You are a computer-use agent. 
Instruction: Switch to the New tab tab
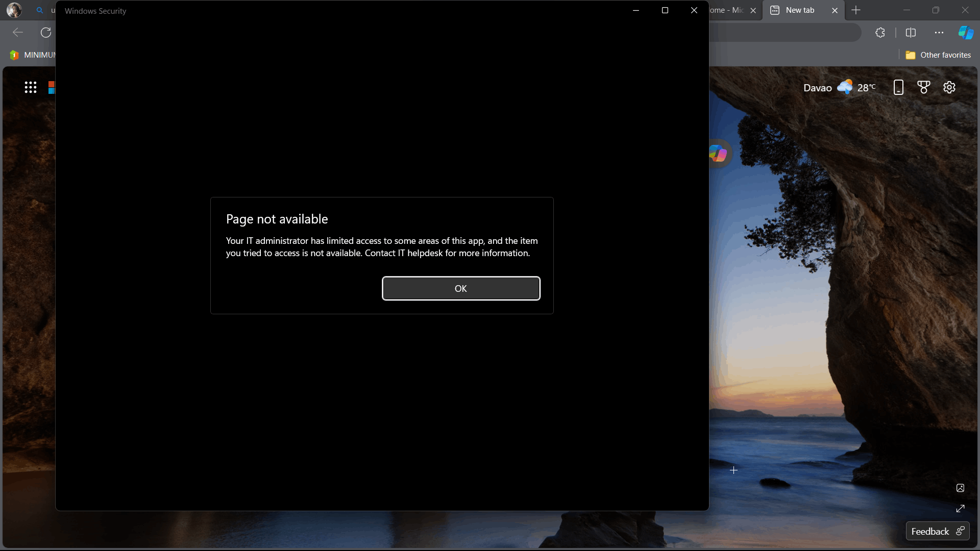799,10
